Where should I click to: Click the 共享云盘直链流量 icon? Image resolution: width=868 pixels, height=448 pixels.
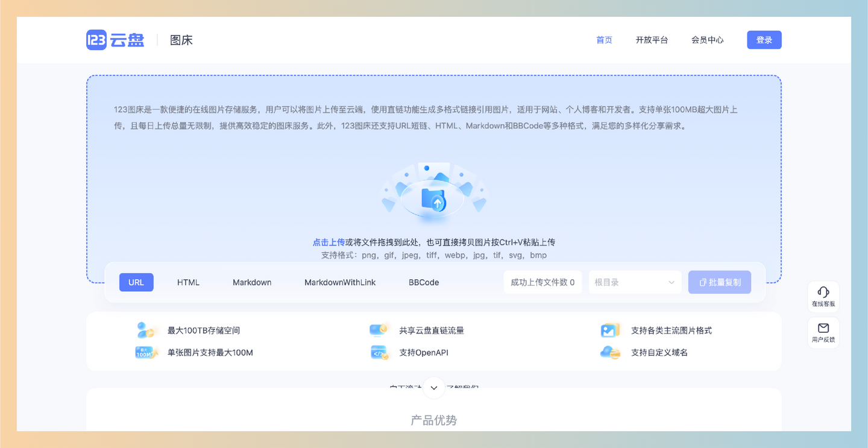pyautogui.click(x=379, y=330)
